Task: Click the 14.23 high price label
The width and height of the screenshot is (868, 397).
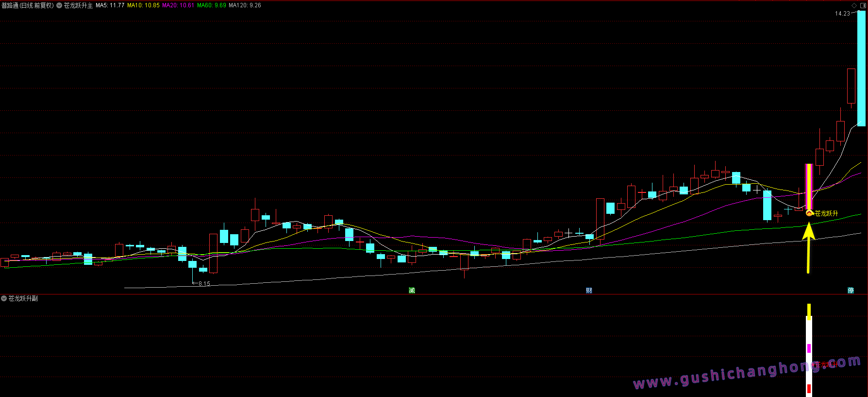Action: pyautogui.click(x=842, y=14)
